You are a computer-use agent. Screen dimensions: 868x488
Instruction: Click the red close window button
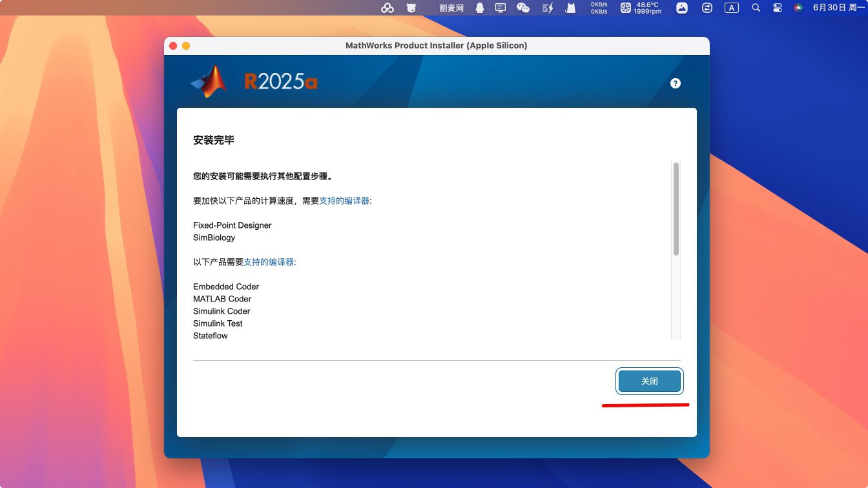tap(172, 46)
